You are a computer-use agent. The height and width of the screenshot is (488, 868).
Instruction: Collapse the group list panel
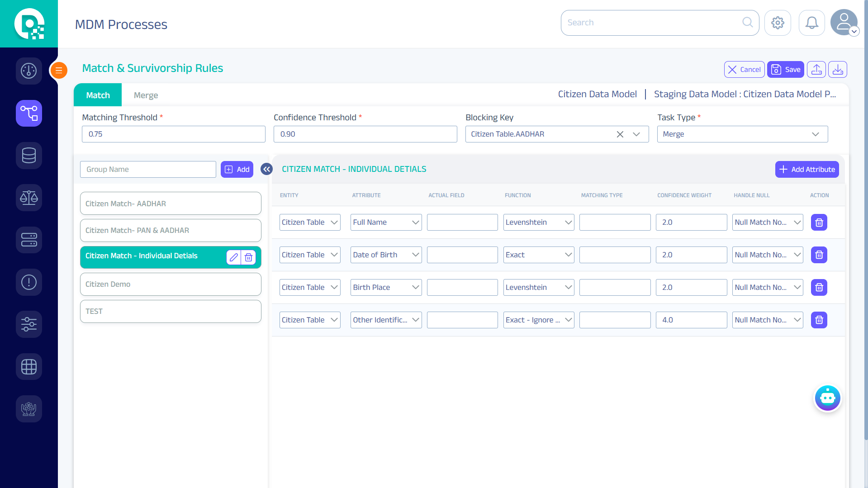click(x=266, y=169)
